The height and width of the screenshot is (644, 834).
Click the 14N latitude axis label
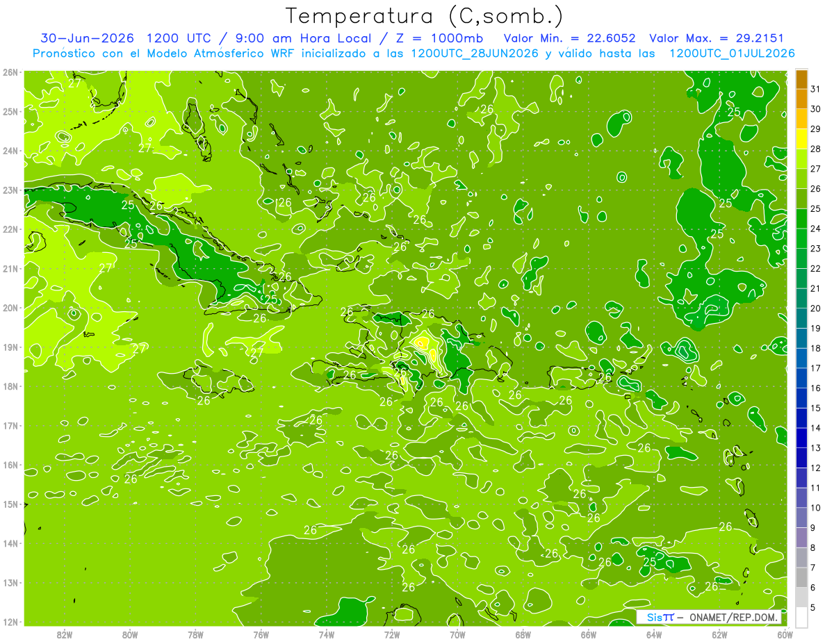pos(10,543)
